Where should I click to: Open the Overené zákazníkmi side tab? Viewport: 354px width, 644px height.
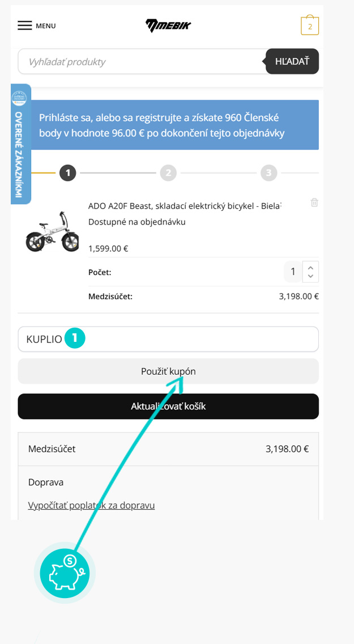(x=21, y=144)
